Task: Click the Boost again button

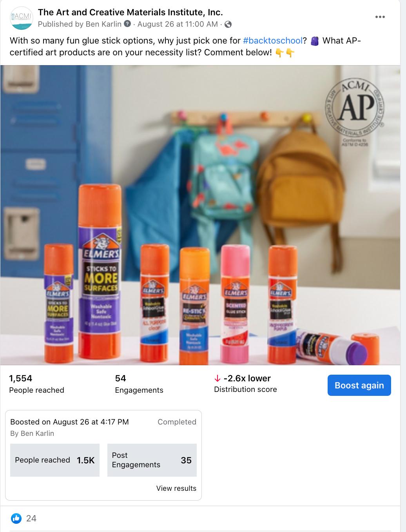Action: (359, 385)
